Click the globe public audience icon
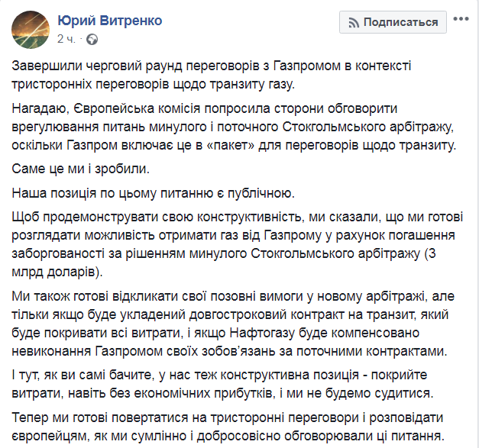Screen dimensions: 479x448 click(92, 38)
